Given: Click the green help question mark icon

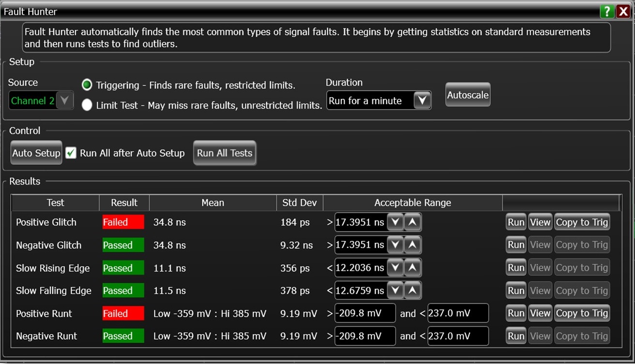Looking at the screenshot, I should [x=606, y=12].
